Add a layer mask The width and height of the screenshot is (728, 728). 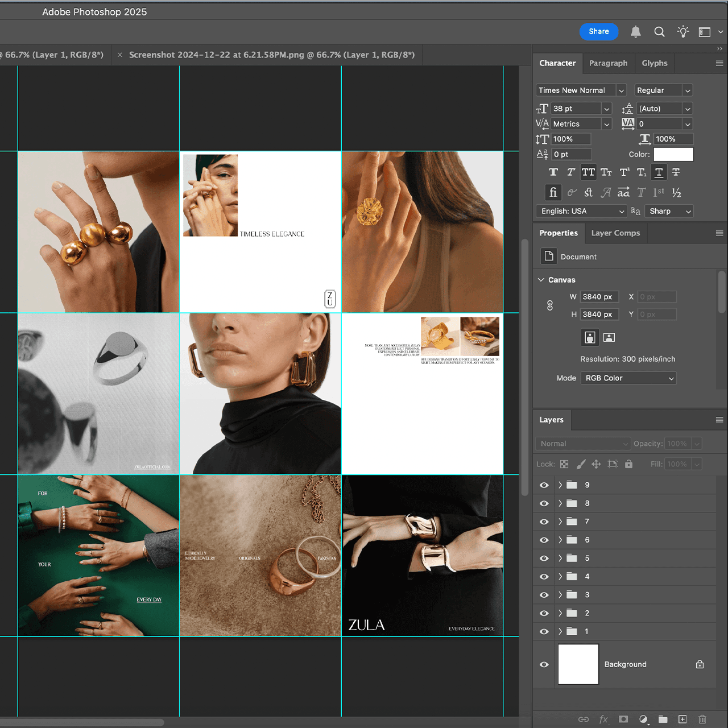point(623,719)
